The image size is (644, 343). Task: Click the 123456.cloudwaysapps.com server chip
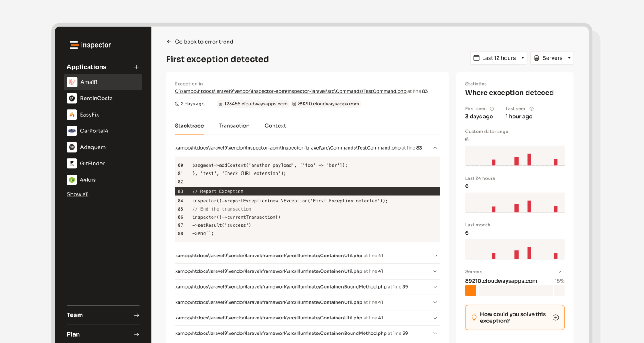[x=252, y=103]
